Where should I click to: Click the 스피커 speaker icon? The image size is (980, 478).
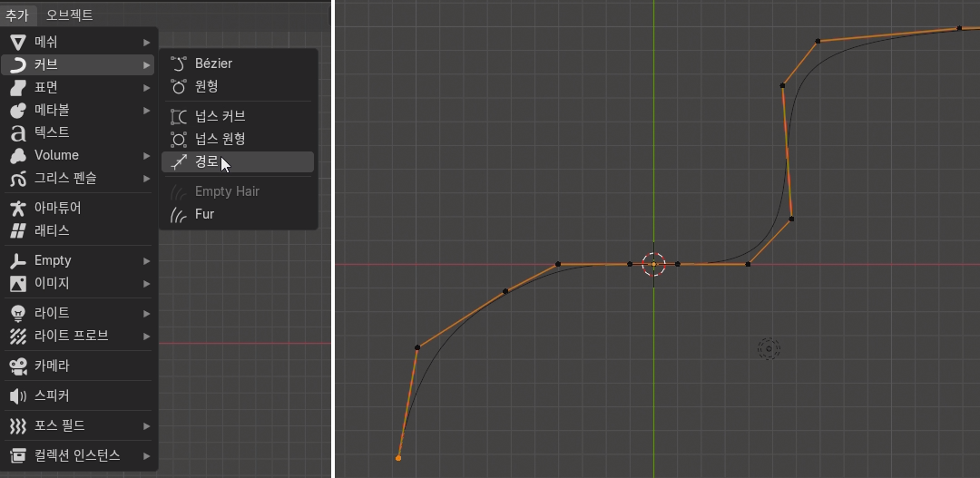point(18,396)
